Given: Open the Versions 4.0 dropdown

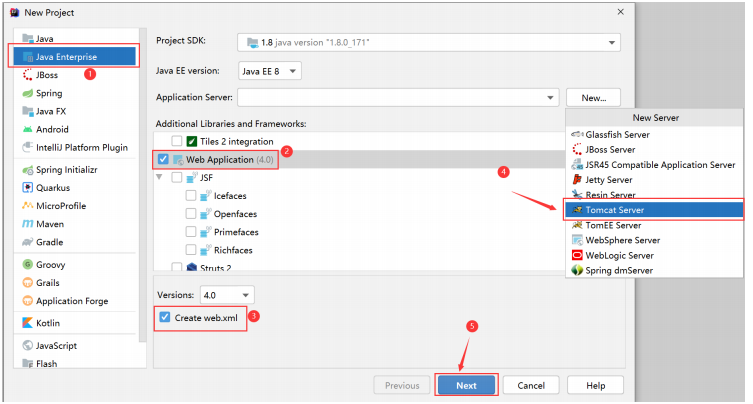Looking at the screenshot, I should point(227,295).
